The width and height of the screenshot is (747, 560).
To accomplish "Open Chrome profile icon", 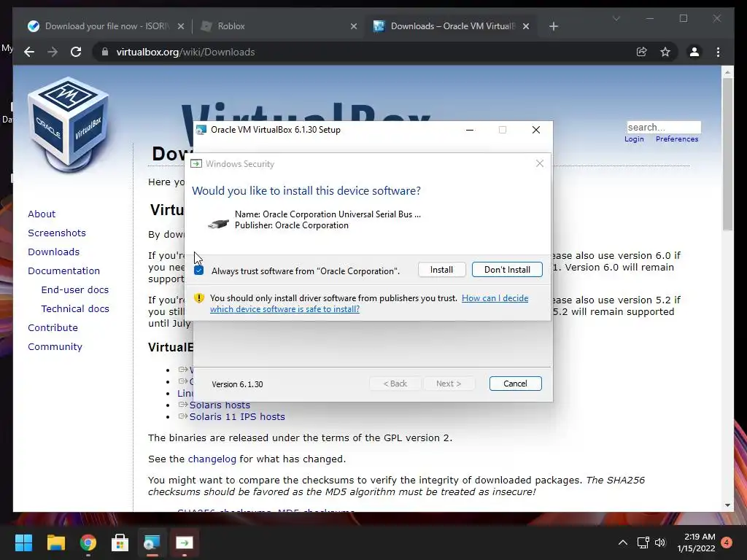I will pos(694,52).
